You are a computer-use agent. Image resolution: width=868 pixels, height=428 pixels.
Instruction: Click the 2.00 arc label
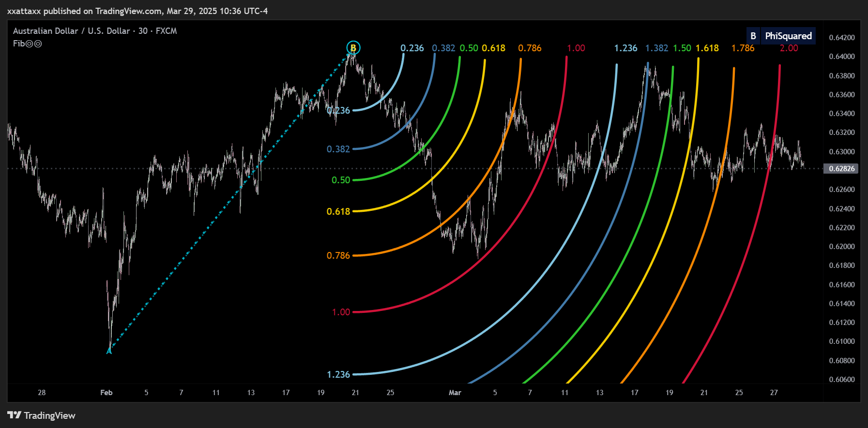pyautogui.click(x=789, y=48)
